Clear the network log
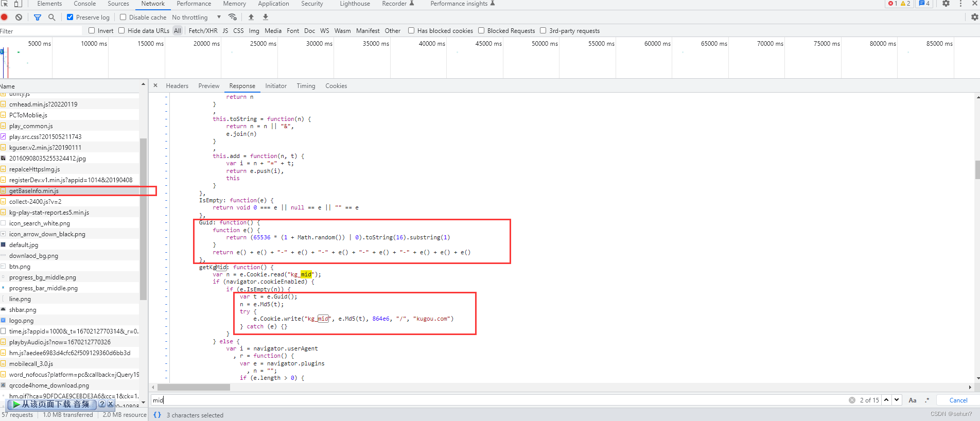 pos(19,17)
